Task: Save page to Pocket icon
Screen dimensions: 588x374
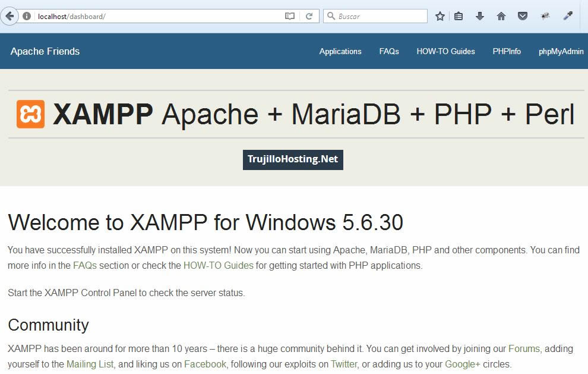Action: [523, 16]
